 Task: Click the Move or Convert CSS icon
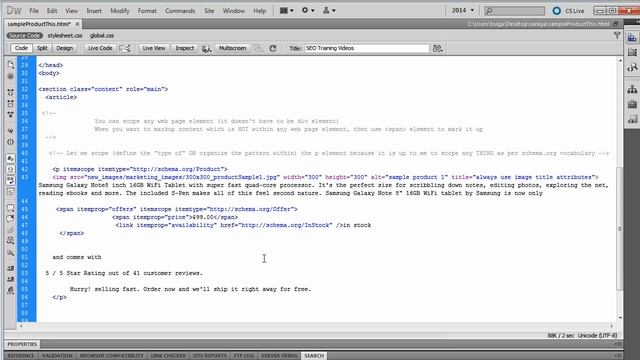point(11,253)
